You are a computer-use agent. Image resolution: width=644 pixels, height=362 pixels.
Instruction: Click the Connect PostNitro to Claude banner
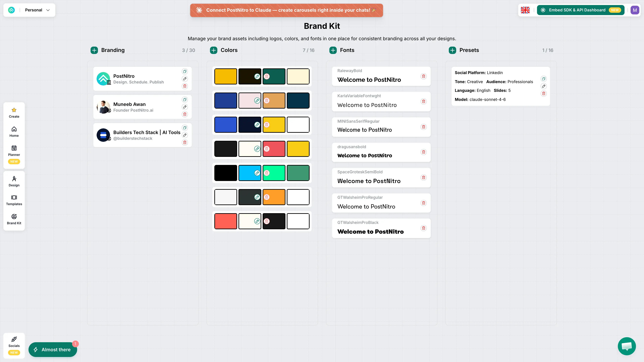pos(286,10)
